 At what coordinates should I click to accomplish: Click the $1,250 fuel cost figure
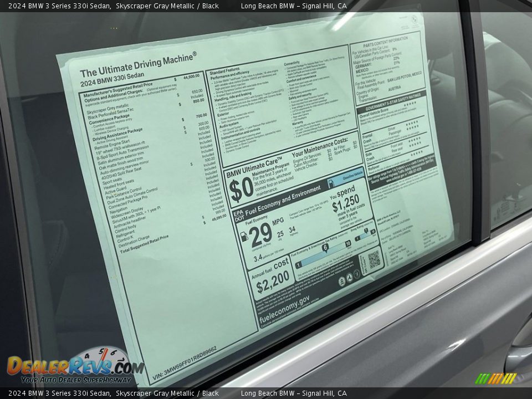345,203
